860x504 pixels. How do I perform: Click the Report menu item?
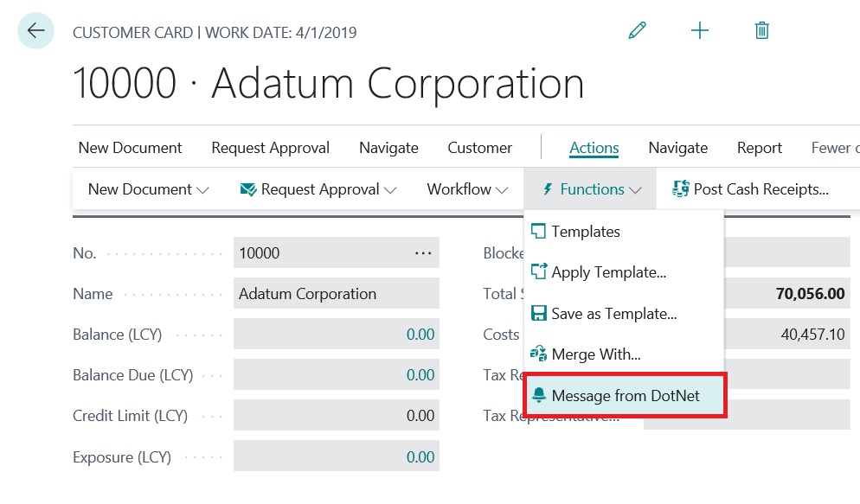[759, 147]
